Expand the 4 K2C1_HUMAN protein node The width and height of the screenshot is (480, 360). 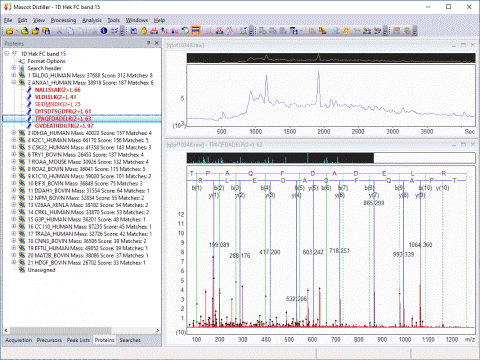14,140
